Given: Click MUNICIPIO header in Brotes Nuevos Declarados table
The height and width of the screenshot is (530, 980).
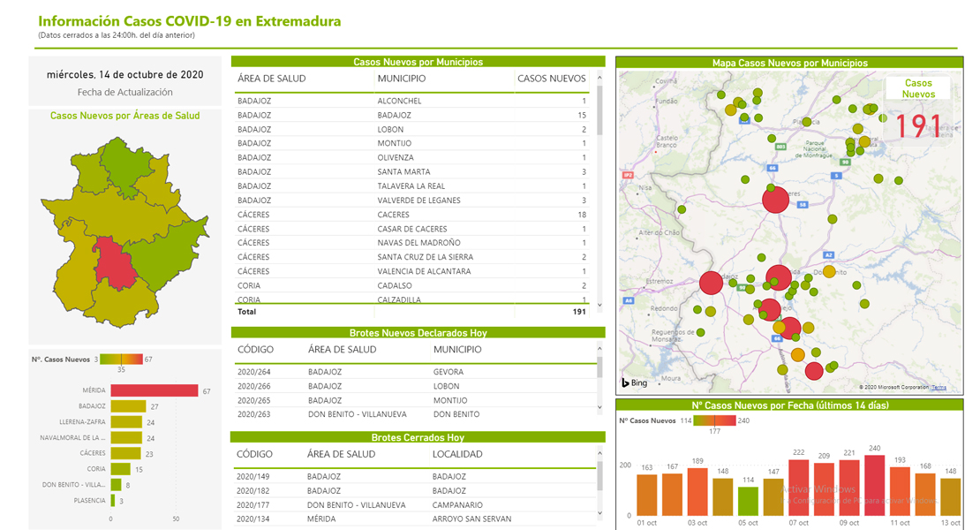Looking at the screenshot, I should click(x=457, y=350).
